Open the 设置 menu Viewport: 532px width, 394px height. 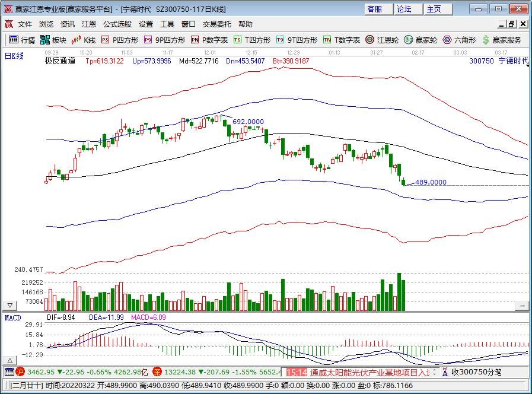coord(146,24)
